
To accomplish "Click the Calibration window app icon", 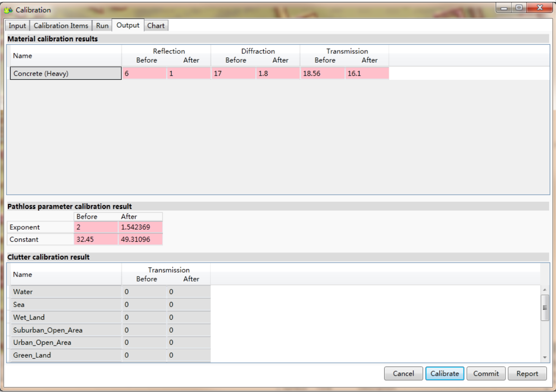I will (8, 10).
